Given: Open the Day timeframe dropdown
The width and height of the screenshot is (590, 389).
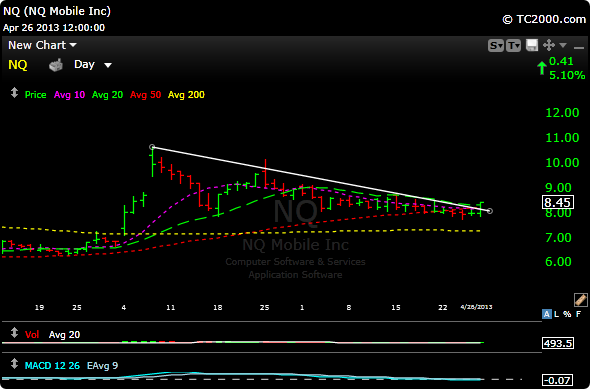Looking at the screenshot, I should [x=93, y=65].
